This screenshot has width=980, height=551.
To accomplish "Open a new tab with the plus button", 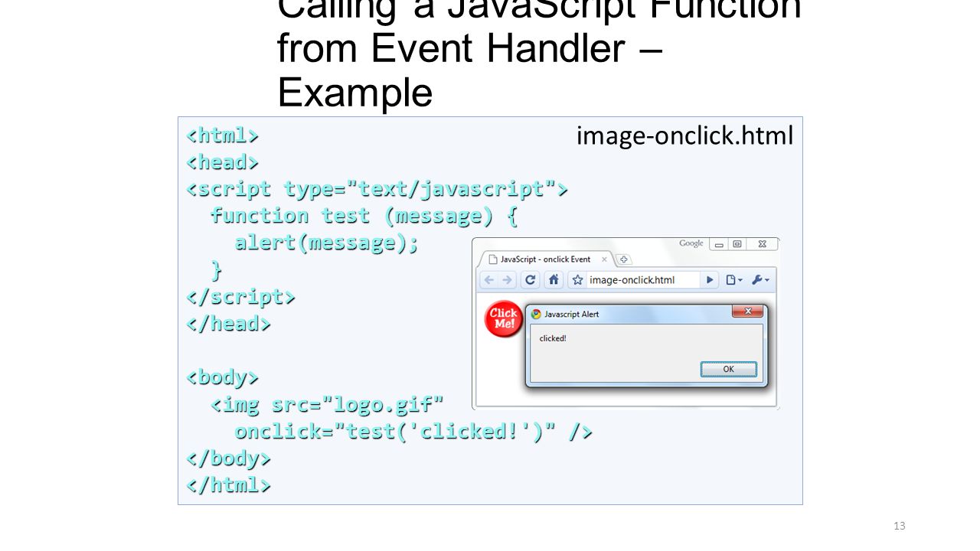I will click(x=624, y=259).
